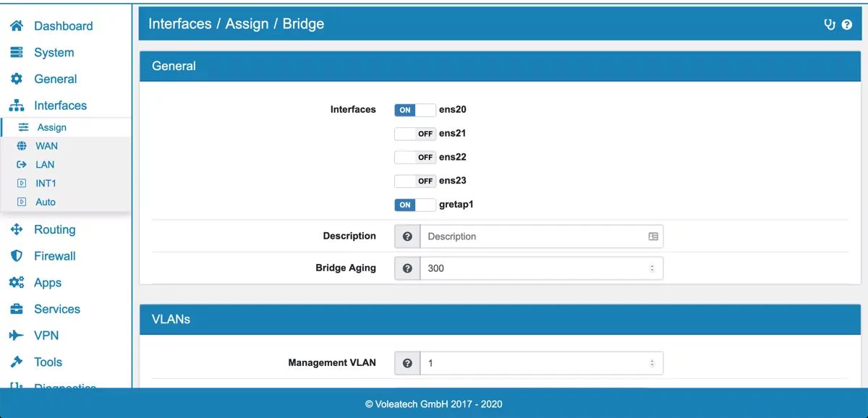Click the help icon beside Bridge Aging
The image size is (868, 418).
407,268
